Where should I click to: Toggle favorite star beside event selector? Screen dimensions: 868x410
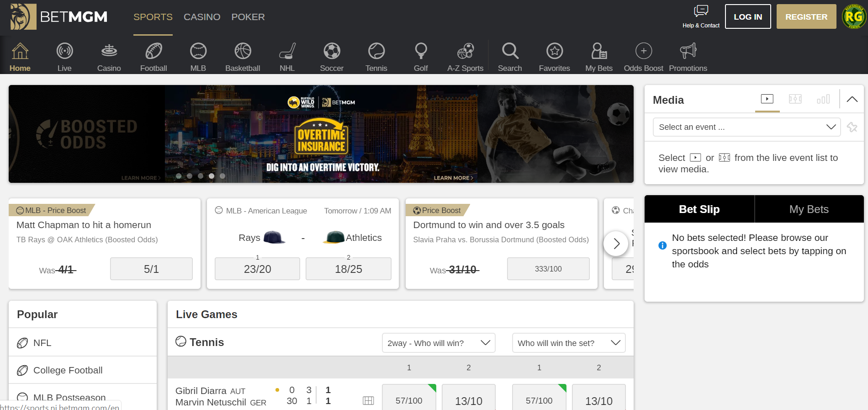point(852,127)
